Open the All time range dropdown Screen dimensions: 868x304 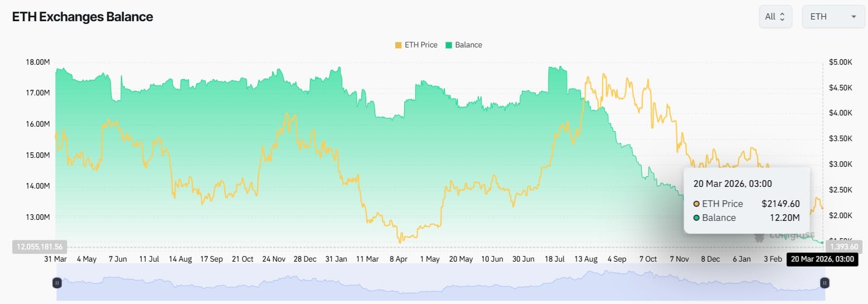tap(775, 17)
